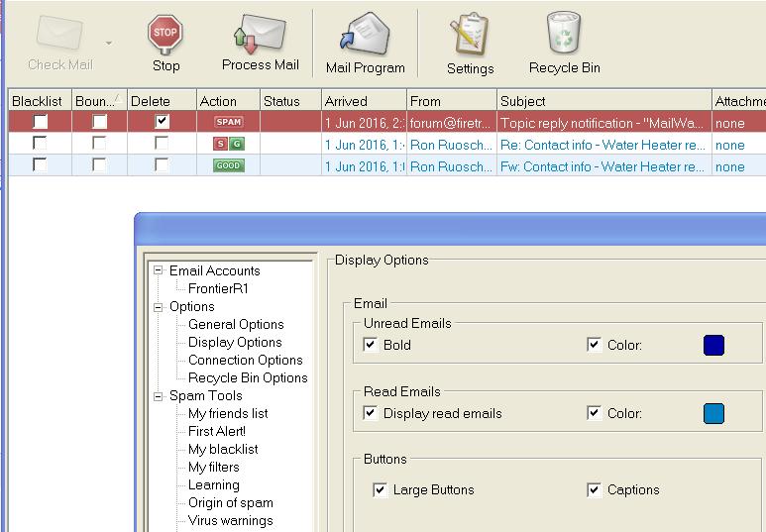Select the FrontierR1 account
The image size is (766, 532).
(x=218, y=288)
